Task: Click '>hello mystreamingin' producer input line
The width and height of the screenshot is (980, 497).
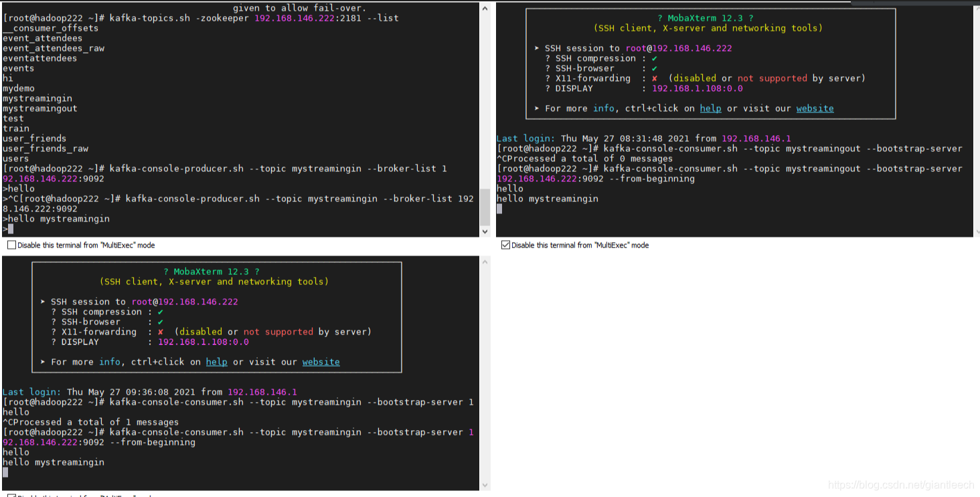Action: tap(56, 219)
